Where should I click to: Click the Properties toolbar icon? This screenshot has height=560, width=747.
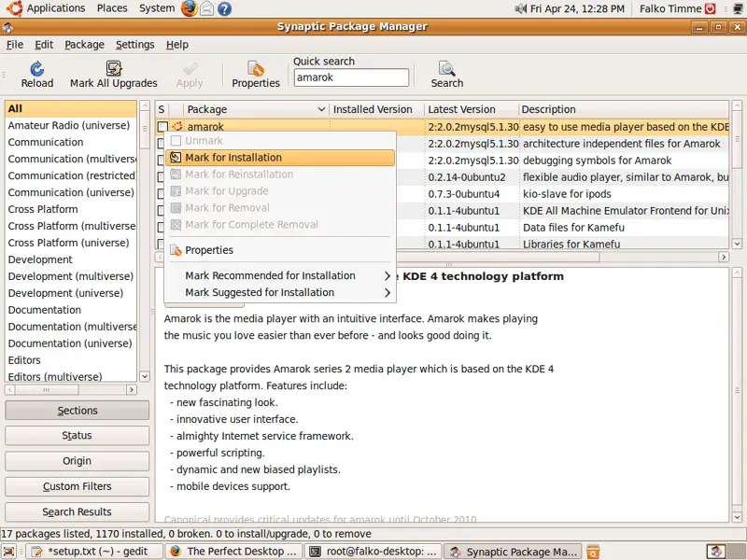click(255, 69)
